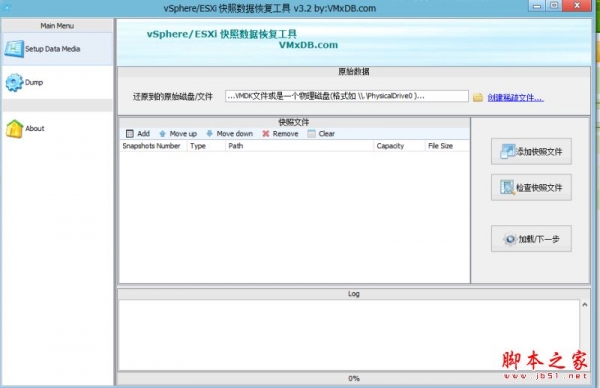Sort by Path column header
Screen dimensions: 600x388
[x=299, y=146]
